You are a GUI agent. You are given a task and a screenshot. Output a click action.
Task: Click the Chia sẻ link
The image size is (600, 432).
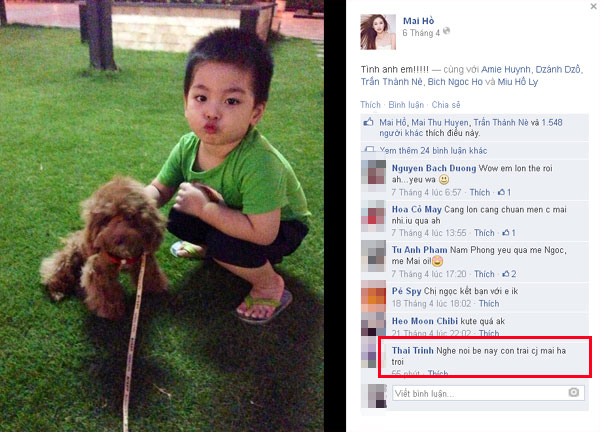click(446, 105)
